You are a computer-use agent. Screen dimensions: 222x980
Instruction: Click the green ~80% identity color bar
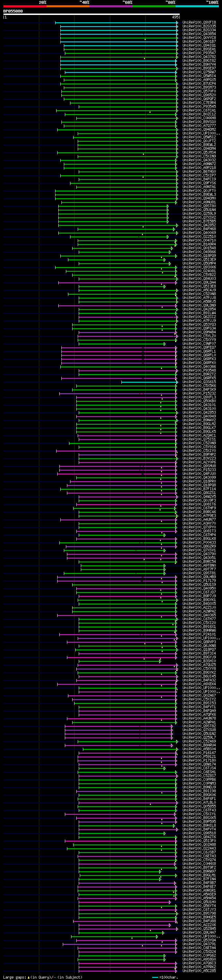coord(154,6)
